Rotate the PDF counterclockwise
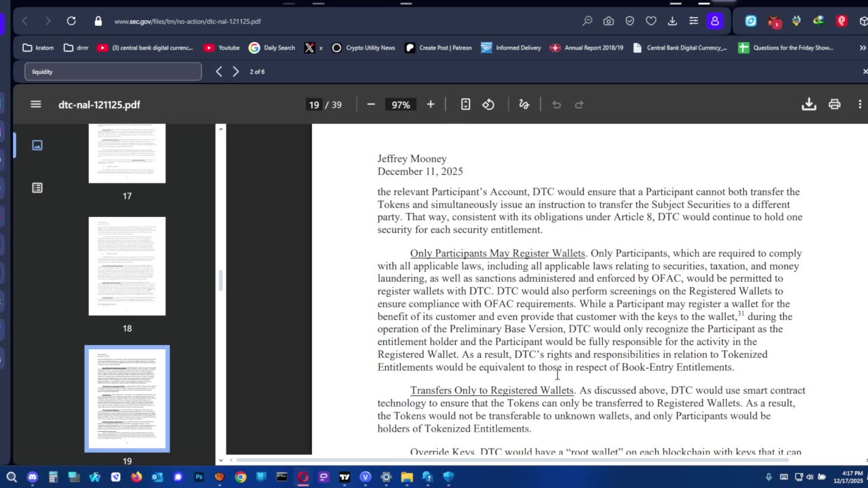This screenshot has width=868, height=488. pyautogui.click(x=488, y=104)
